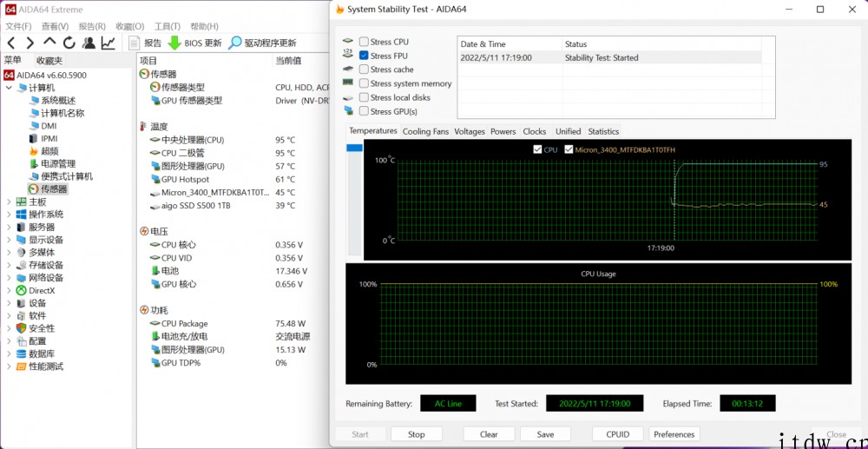Click the 数据库 database icon

22,353
